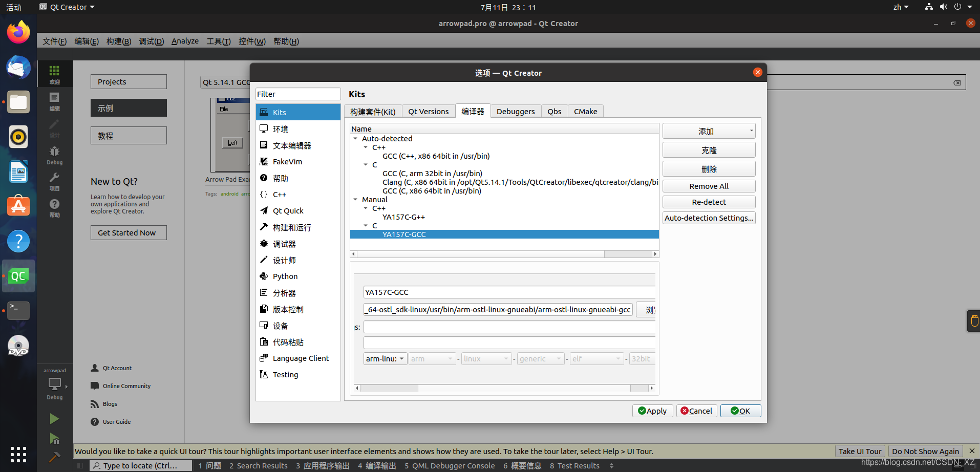980x472 pixels.
Task: Click the green Run button
Action: [54, 419]
